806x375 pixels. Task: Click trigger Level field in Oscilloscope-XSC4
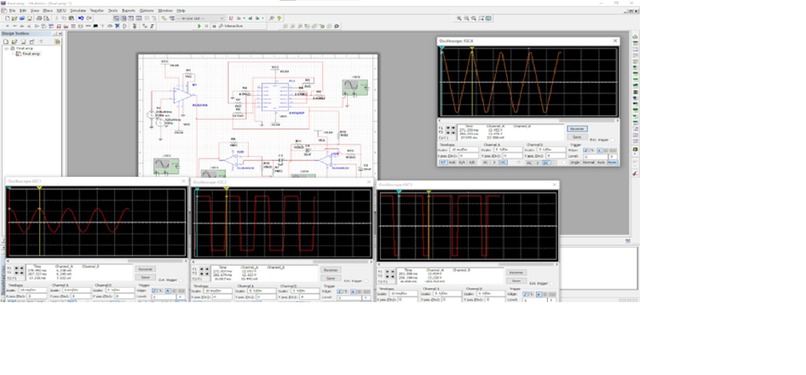pyautogui.click(x=596, y=157)
